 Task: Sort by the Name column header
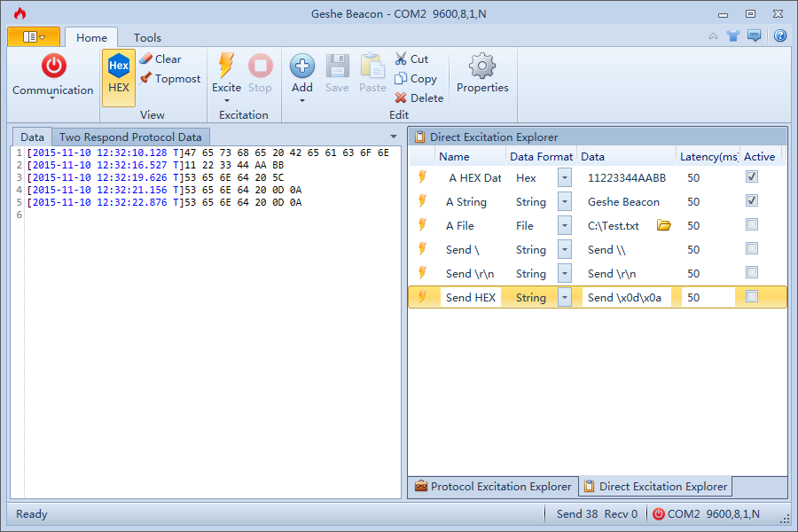[470, 156]
